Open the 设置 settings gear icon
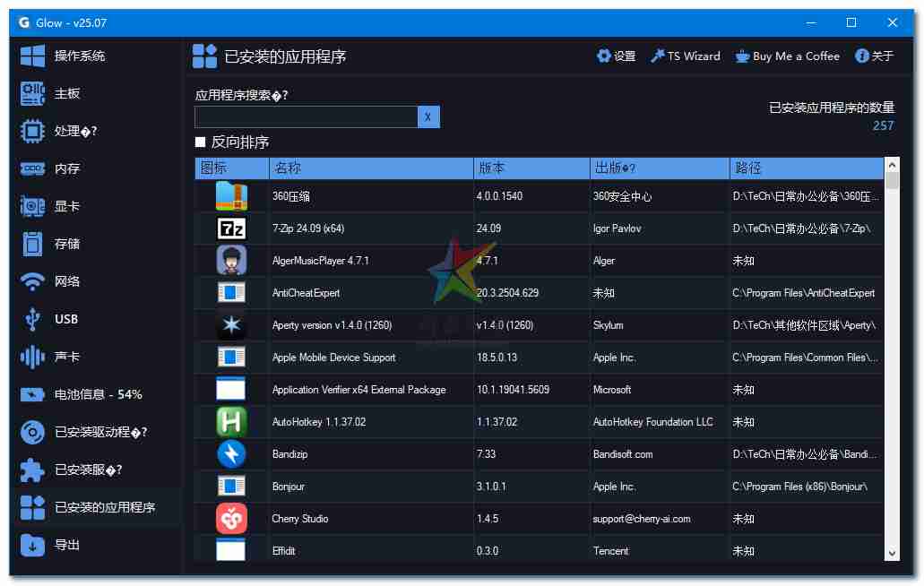Screen dimensions: 924x586 [605, 56]
